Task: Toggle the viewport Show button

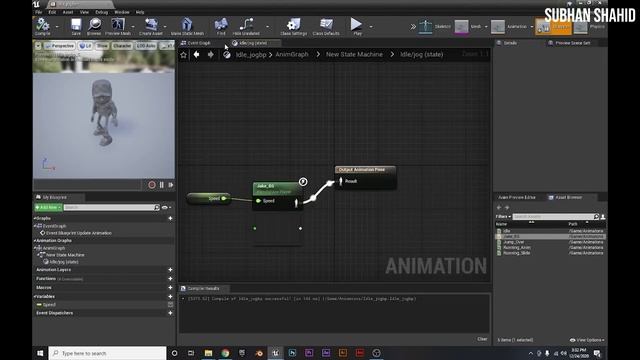Action: (x=102, y=46)
